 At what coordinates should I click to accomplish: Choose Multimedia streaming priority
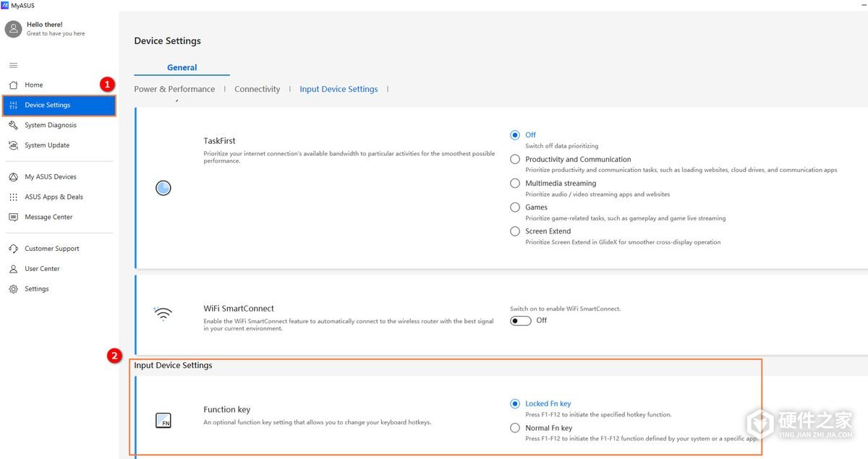515,184
